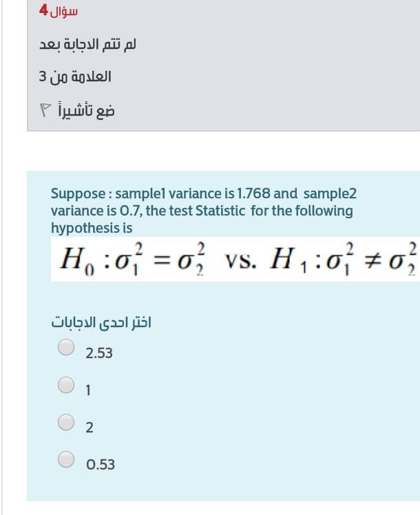
Task: Pick the radio button for answer 2
Action: [x=66, y=422]
